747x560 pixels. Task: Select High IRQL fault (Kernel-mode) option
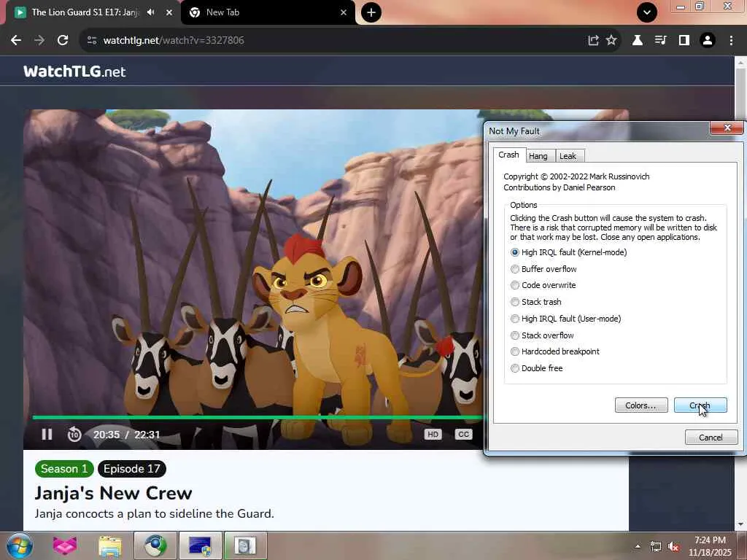click(x=569, y=252)
